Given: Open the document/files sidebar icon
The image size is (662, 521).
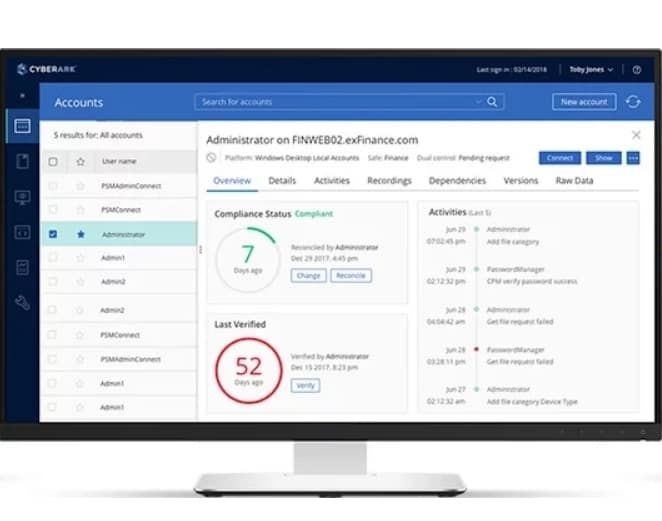Looking at the screenshot, I should click(x=22, y=161).
